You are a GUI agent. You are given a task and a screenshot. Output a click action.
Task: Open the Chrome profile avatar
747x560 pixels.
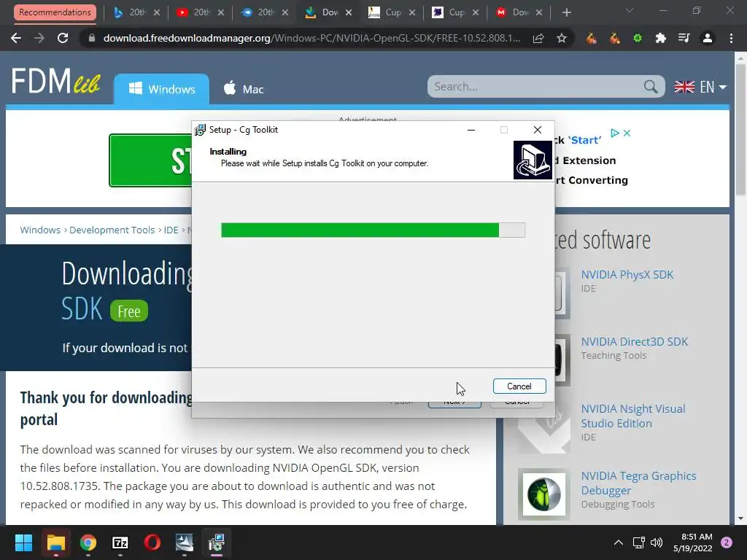tap(708, 38)
